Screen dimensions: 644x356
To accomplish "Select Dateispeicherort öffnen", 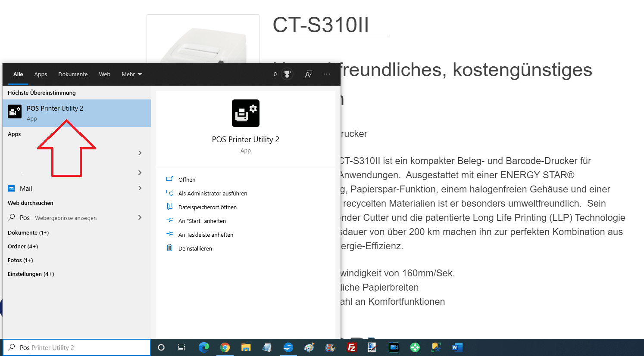I will click(x=207, y=207).
